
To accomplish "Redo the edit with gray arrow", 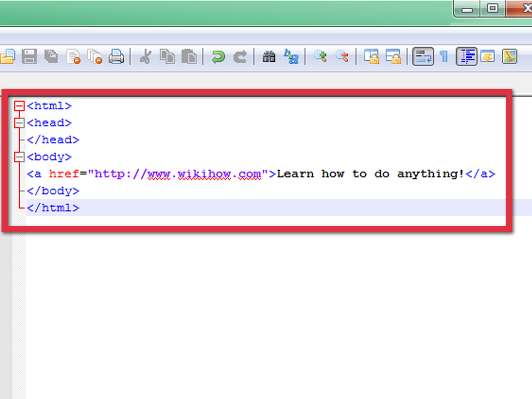I will (240, 57).
